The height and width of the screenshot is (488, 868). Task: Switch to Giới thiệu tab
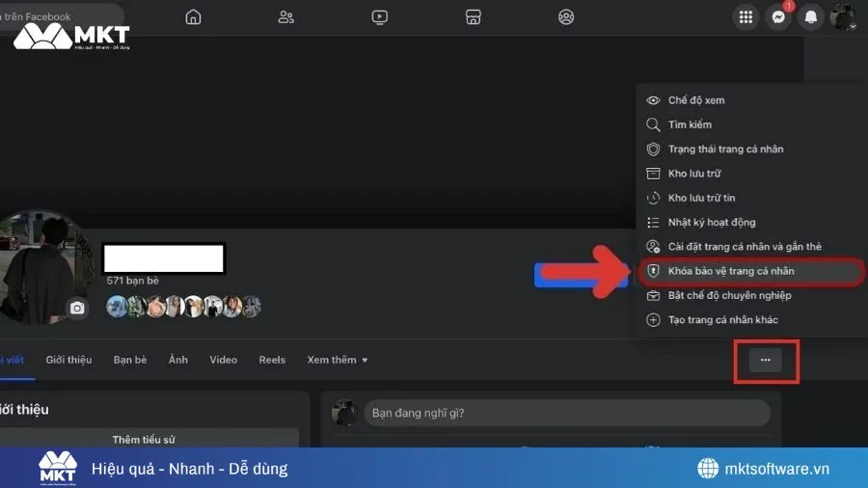(68, 360)
